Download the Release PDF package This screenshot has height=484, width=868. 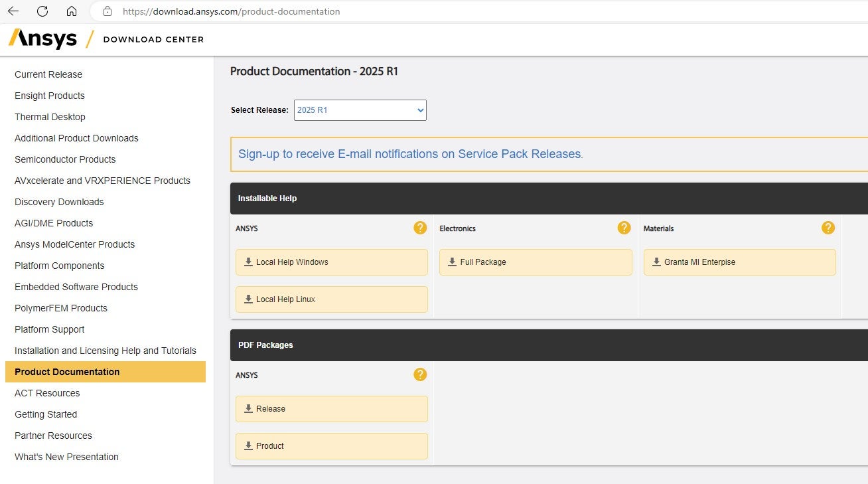[331, 409]
